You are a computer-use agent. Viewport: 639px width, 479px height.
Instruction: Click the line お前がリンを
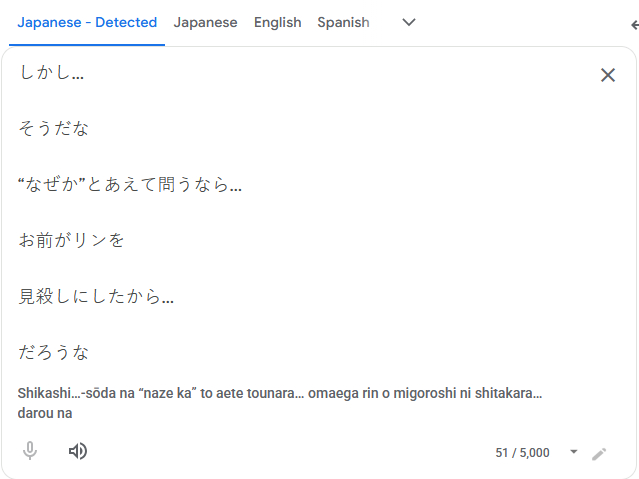(71, 240)
